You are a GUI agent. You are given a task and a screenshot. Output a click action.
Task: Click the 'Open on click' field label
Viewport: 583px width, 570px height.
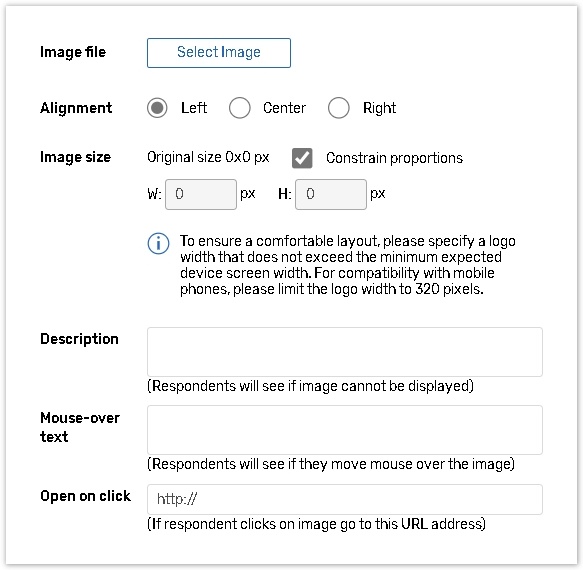[x=86, y=496]
